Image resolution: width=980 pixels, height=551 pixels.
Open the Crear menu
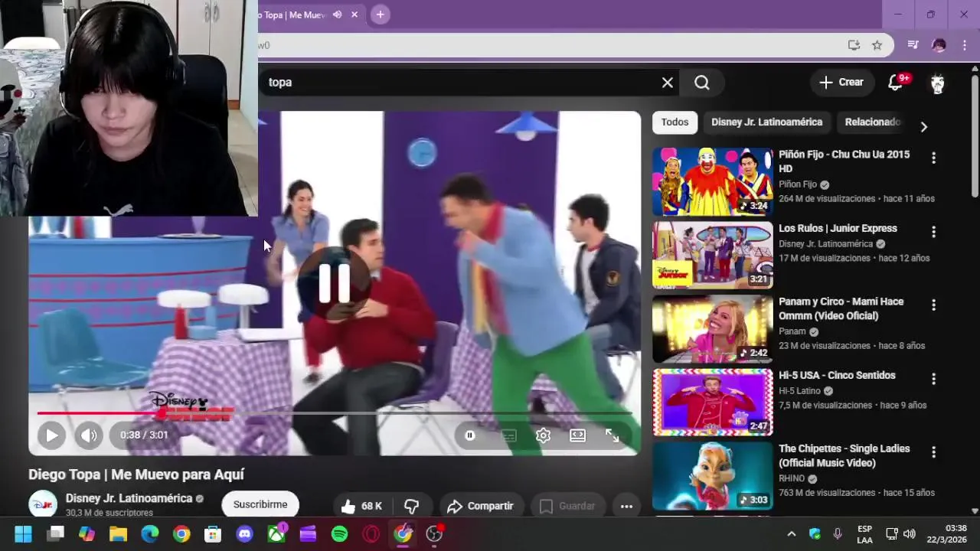[841, 83]
